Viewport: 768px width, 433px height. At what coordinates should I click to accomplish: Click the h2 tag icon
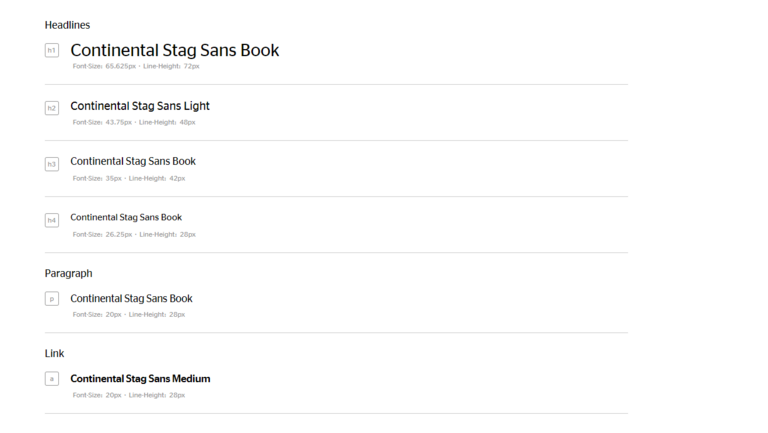(52, 107)
